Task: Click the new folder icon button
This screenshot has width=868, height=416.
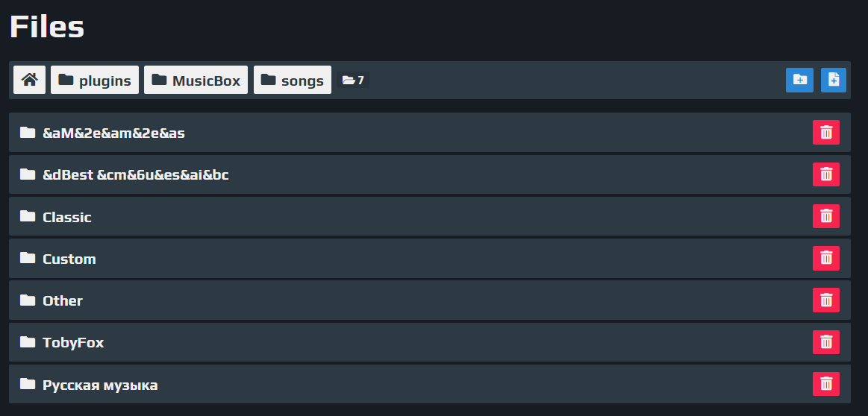Action: [x=799, y=81]
